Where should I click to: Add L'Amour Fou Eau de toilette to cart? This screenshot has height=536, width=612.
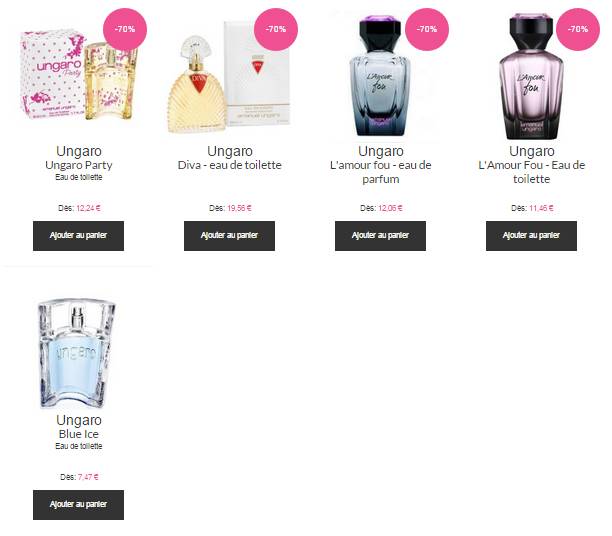point(531,236)
